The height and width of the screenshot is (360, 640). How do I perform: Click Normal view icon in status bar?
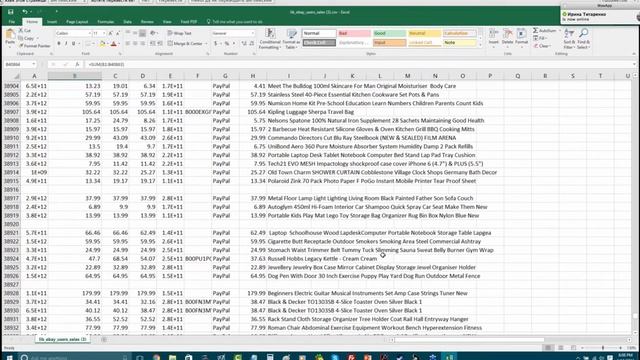point(548,348)
